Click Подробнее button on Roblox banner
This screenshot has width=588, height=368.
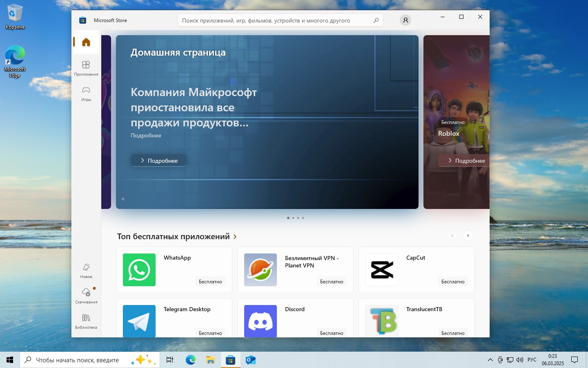click(x=465, y=161)
